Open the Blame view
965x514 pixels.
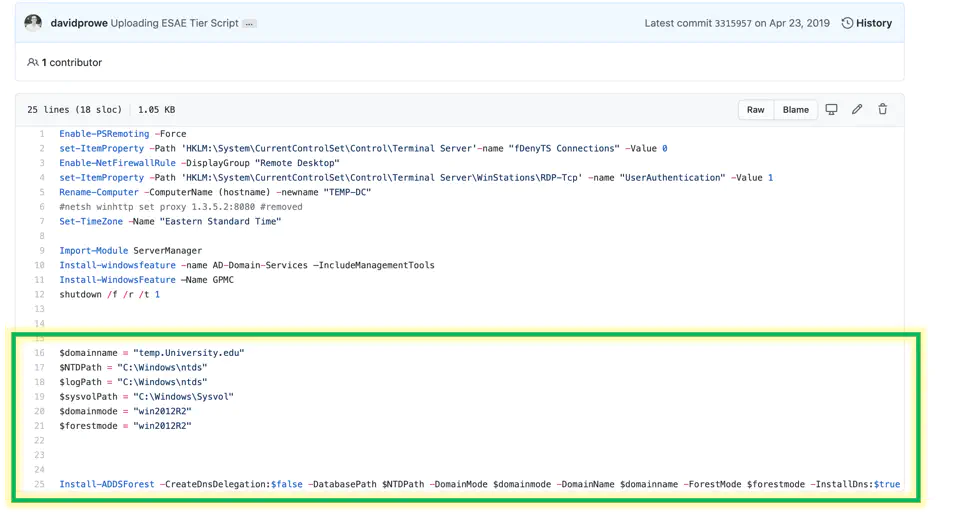(796, 110)
